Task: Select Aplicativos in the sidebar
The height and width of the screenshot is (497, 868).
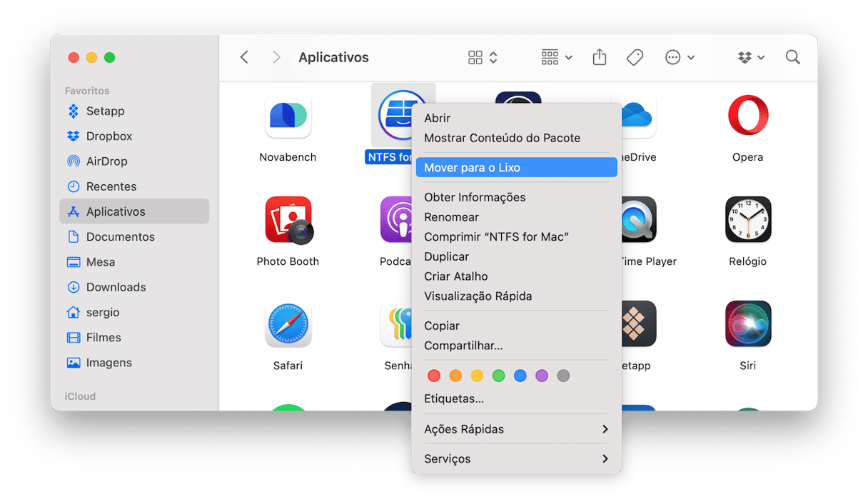Action: (134, 211)
